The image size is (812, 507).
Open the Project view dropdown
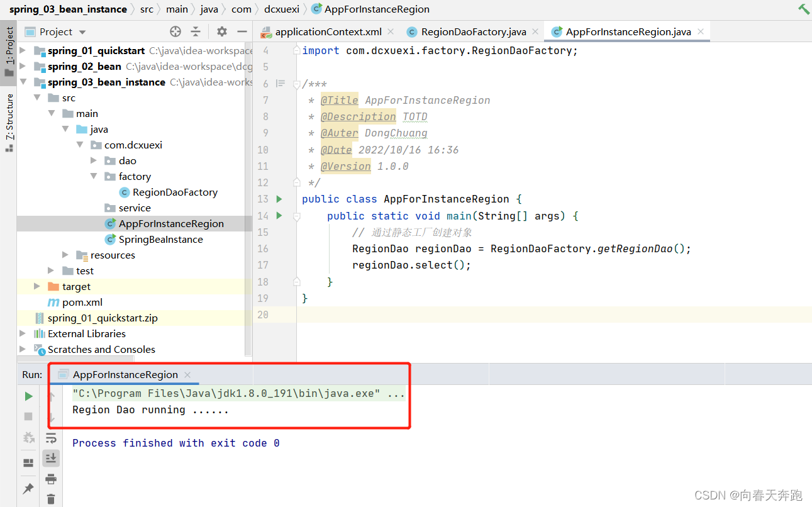pos(82,31)
